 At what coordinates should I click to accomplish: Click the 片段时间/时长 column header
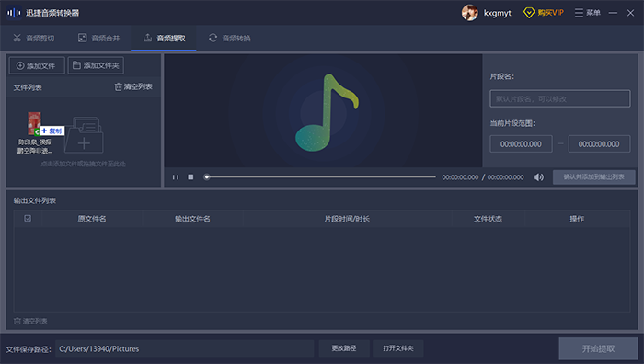click(347, 219)
